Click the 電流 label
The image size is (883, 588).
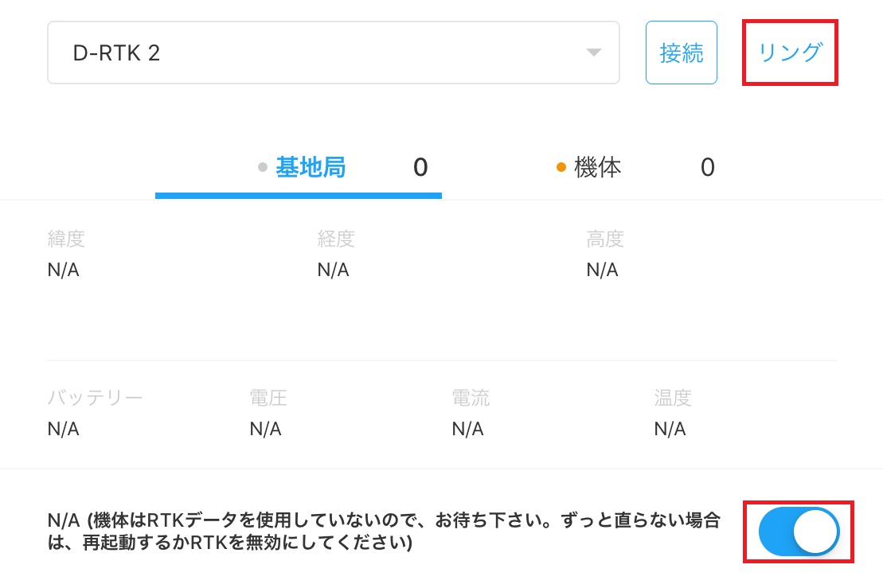(x=471, y=399)
